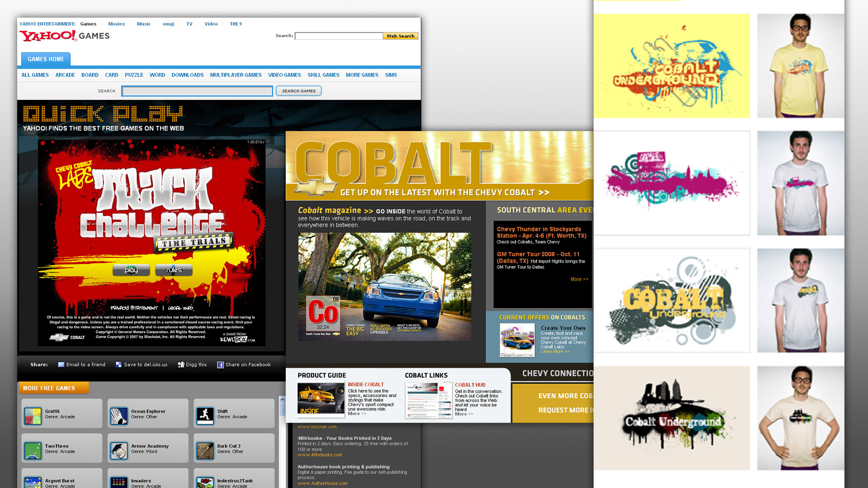Click the EVEN MORE COBALT link
868x488 pixels.
pos(565,396)
